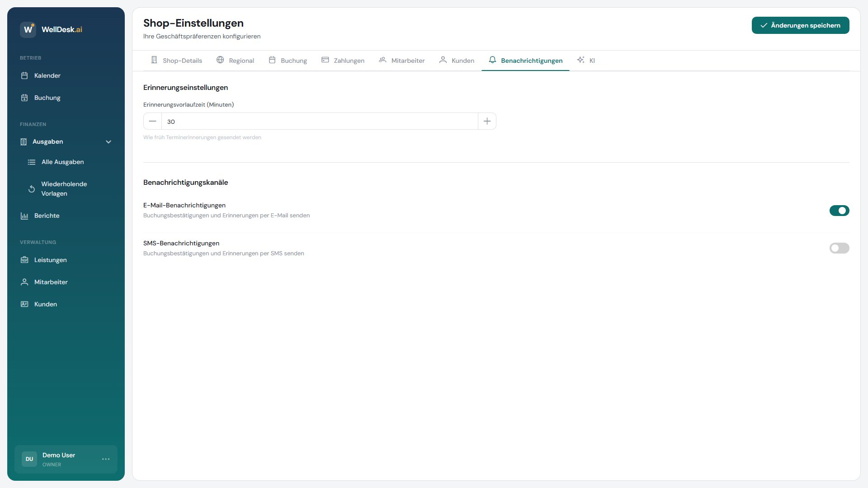Click the Änderungen speichern button

click(x=800, y=25)
